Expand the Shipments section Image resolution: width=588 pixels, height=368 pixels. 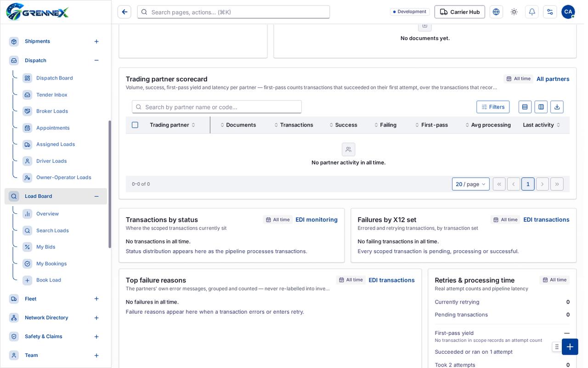click(96, 41)
